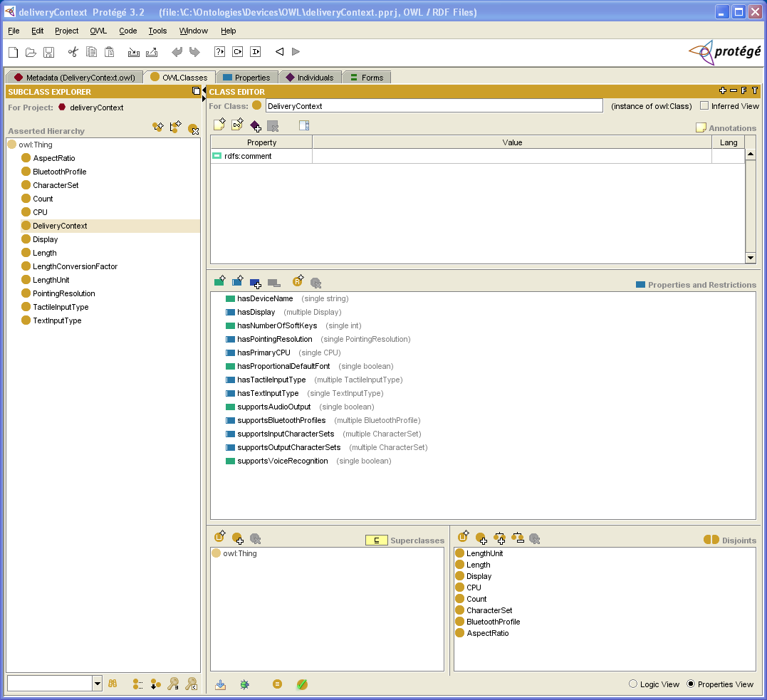Click the For Class name input field

pyautogui.click(x=434, y=106)
